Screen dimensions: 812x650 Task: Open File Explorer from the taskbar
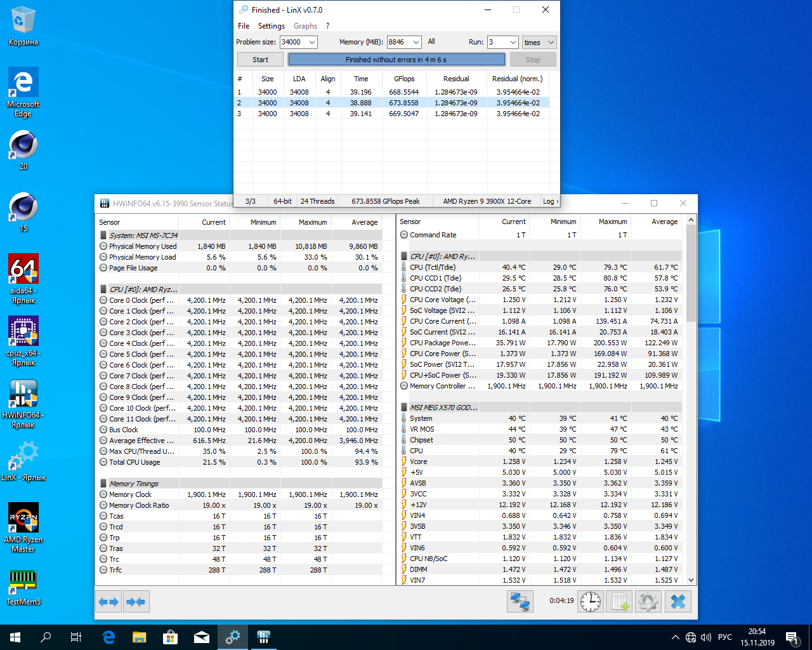140,637
